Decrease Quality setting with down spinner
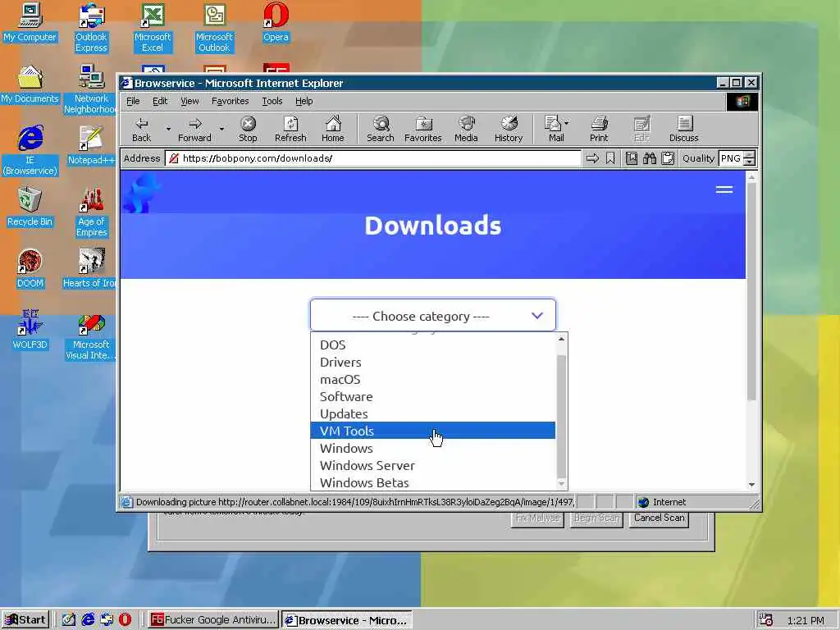The height and width of the screenshot is (630, 840). point(750,162)
